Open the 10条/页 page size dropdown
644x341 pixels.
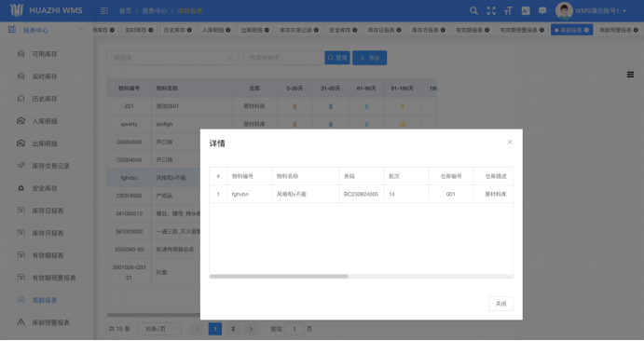tap(159, 329)
